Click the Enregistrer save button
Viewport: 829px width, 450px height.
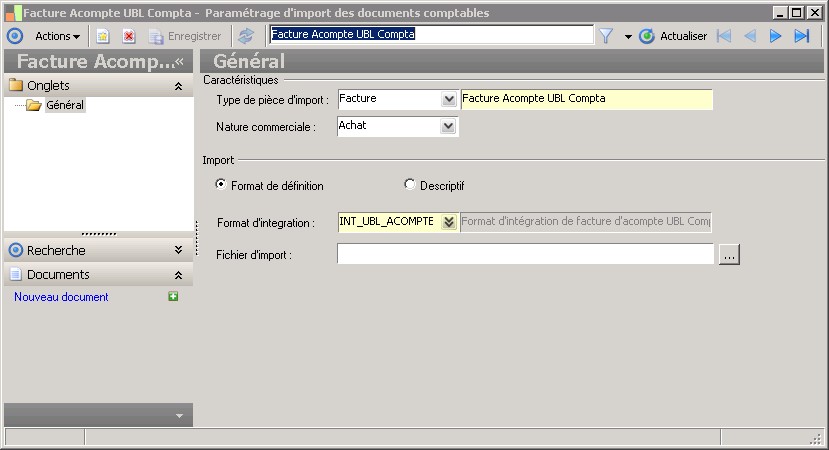point(185,36)
